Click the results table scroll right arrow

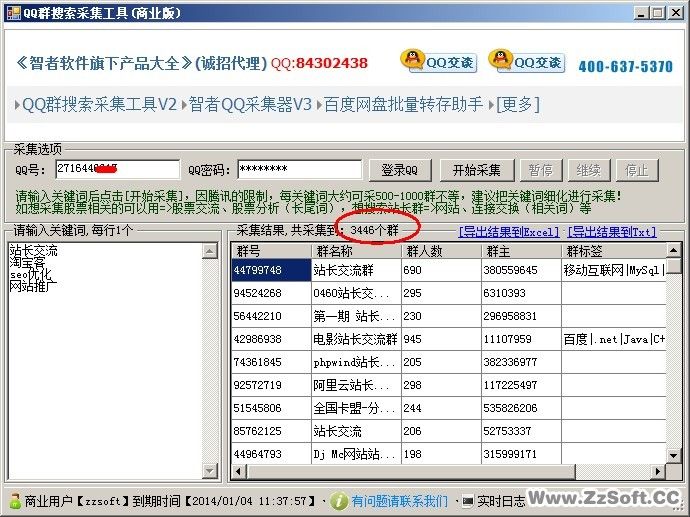click(658, 471)
